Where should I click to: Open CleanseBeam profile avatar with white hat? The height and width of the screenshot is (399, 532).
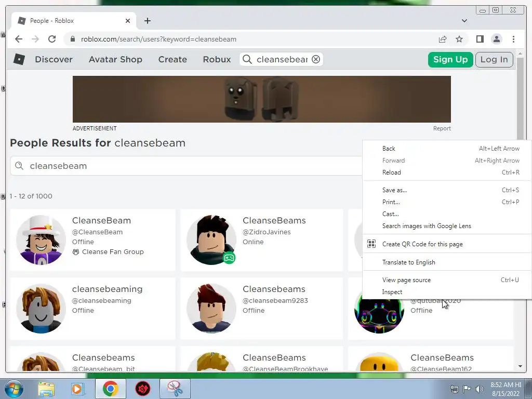tap(41, 240)
